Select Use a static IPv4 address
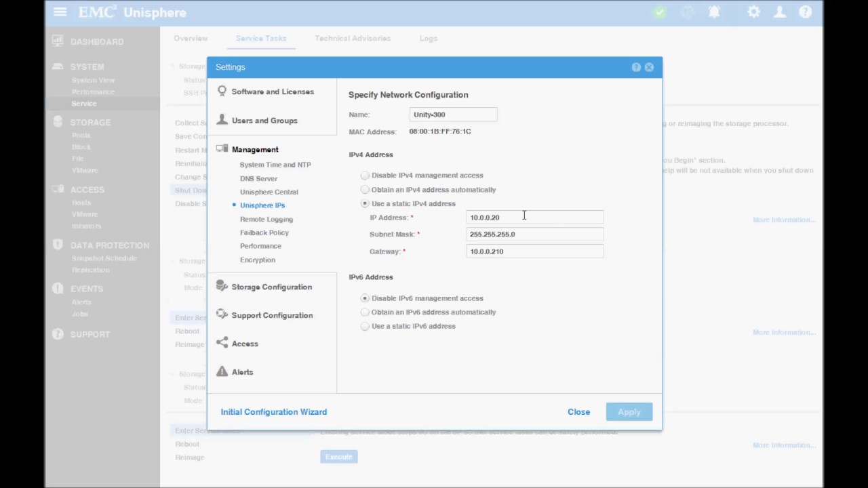868x488 pixels. [x=365, y=203]
